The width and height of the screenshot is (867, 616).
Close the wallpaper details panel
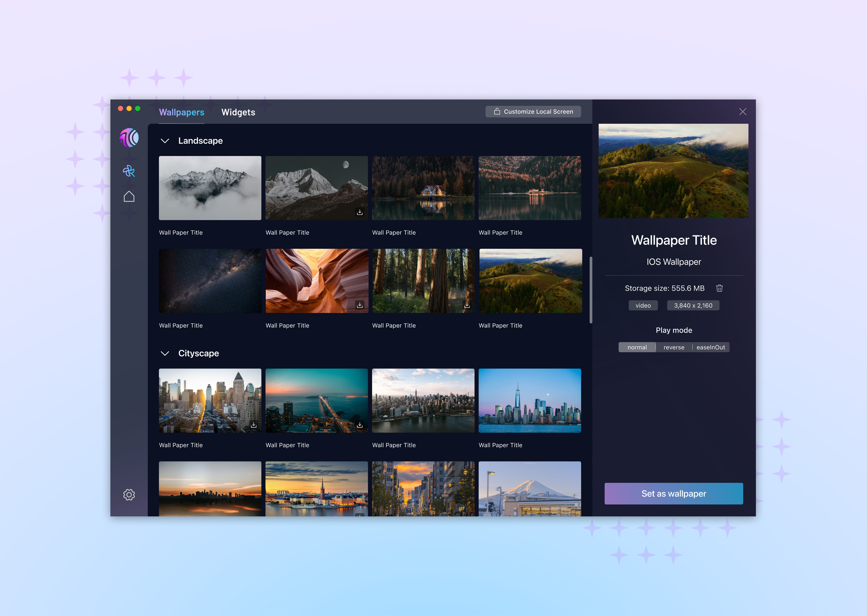[x=743, y=111]
